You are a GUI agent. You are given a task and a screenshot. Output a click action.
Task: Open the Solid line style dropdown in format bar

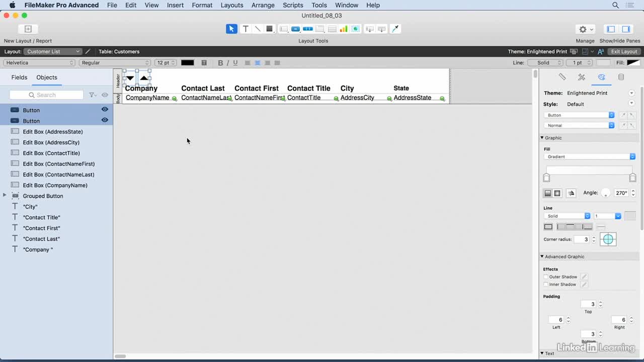545,63
